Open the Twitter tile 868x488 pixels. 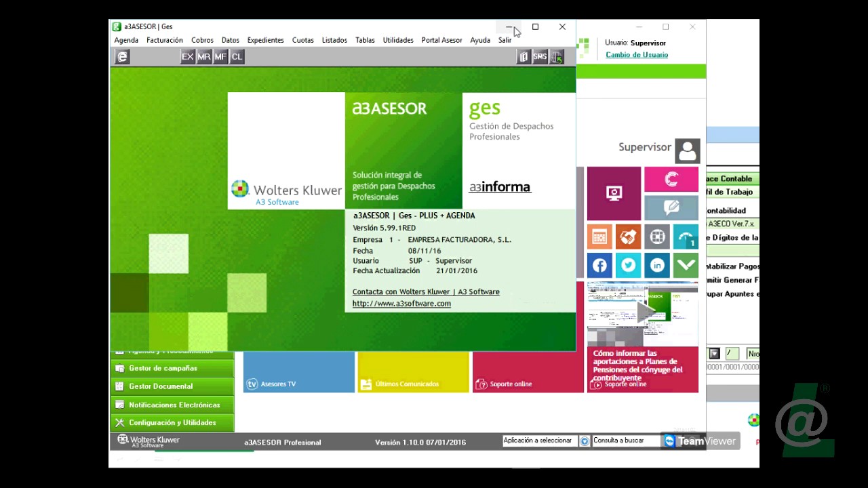point(628,266)
